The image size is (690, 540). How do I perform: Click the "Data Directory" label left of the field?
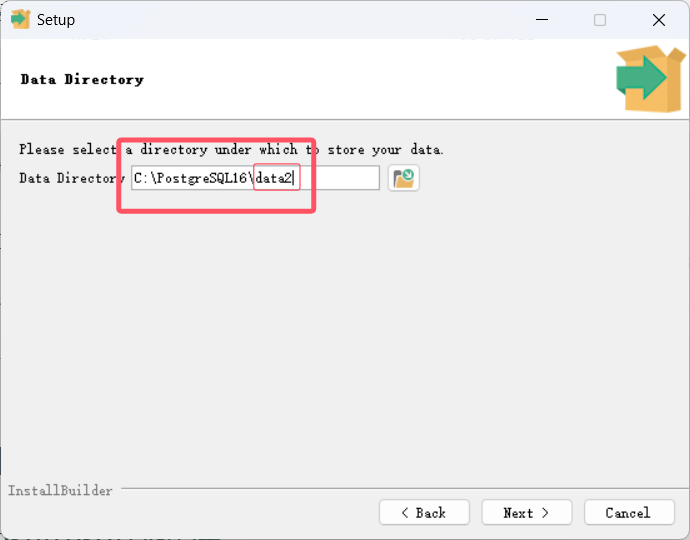click(x=70, y=178)
